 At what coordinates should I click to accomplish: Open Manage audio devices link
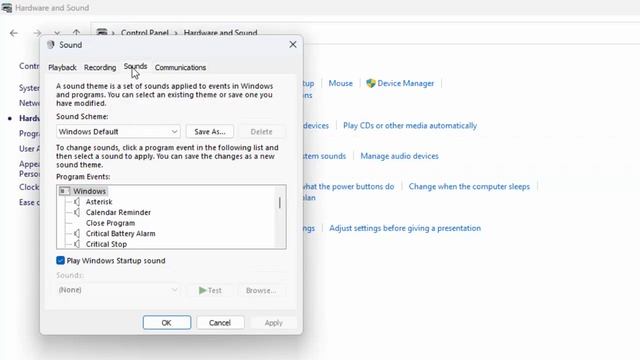(x=399, y=156)
